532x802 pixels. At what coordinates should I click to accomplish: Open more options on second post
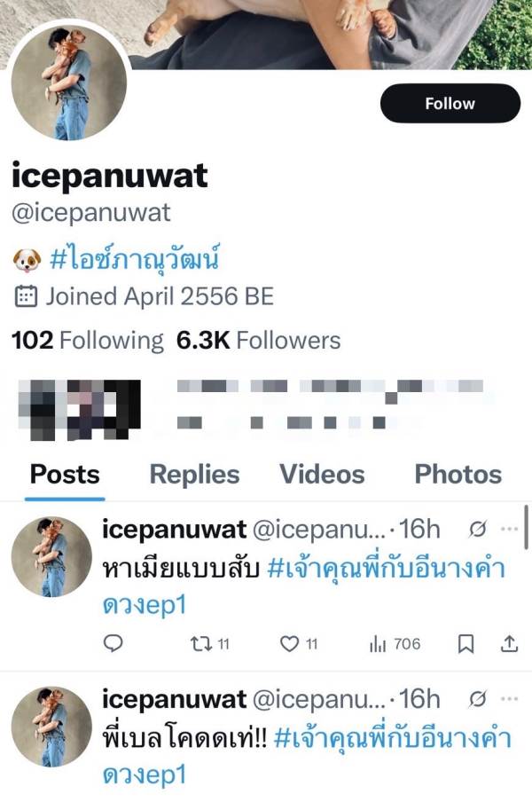508,698
